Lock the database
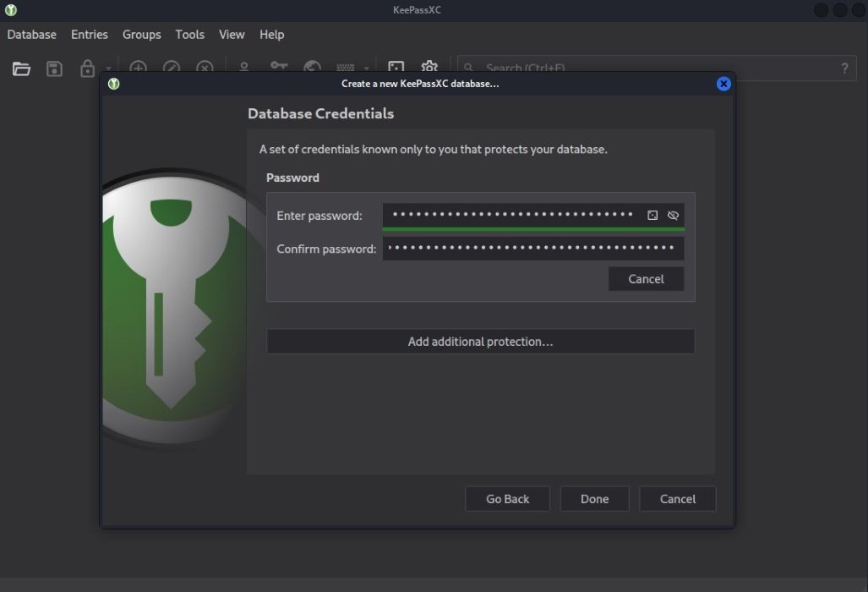This screenshot has width=868, height=592. tap(87, 69)
